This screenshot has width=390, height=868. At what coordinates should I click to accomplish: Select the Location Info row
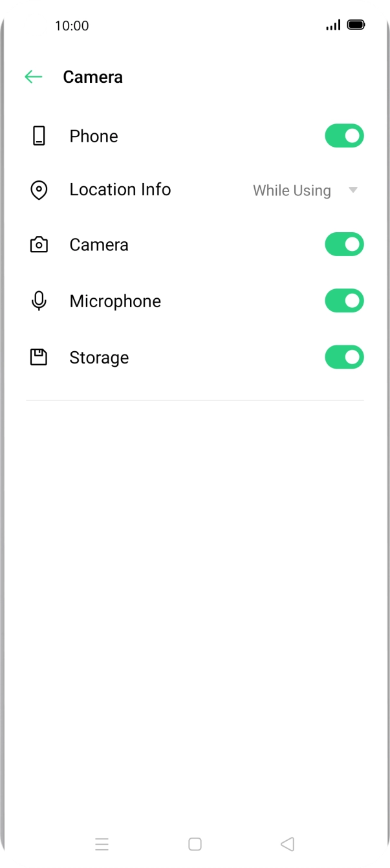pos(120,190)
